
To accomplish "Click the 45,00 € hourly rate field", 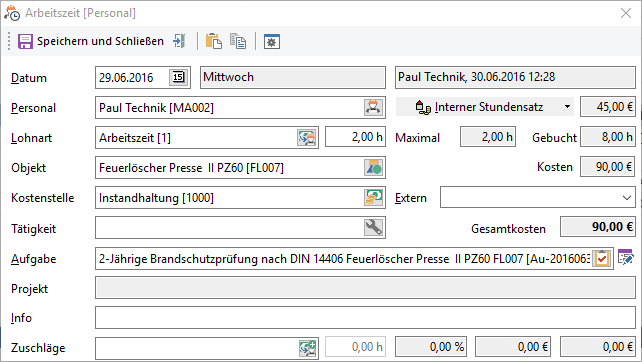I will (608, 107).
